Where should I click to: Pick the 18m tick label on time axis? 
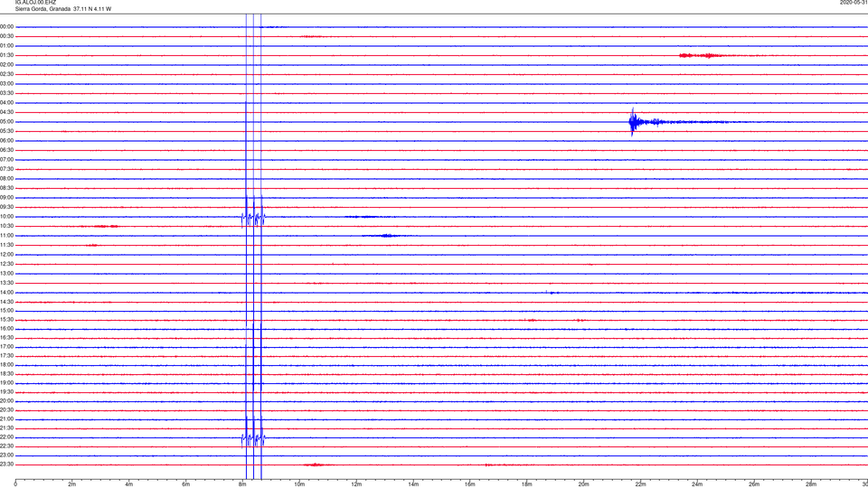click(x=526, y=484)
